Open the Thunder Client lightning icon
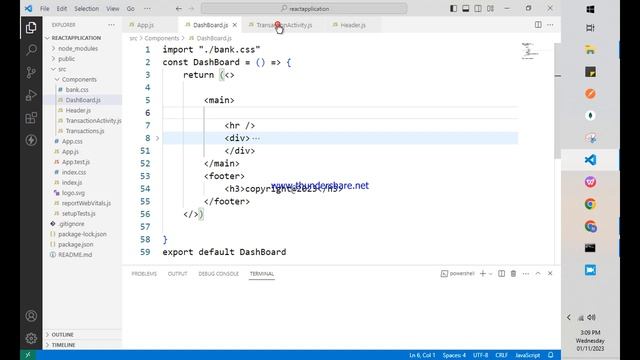The height and width of the screenshot is (360, 640). (x=31, y=140)
